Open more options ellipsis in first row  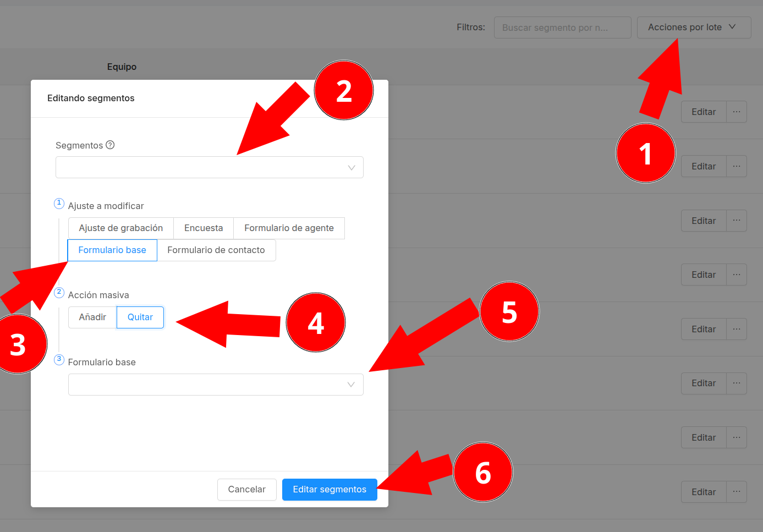point(736,112)
